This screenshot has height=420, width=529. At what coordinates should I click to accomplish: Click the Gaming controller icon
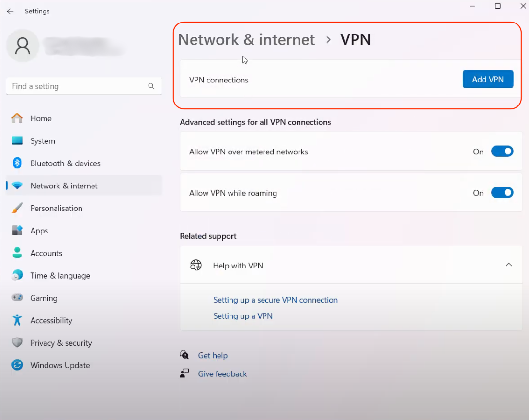[17, 297]
